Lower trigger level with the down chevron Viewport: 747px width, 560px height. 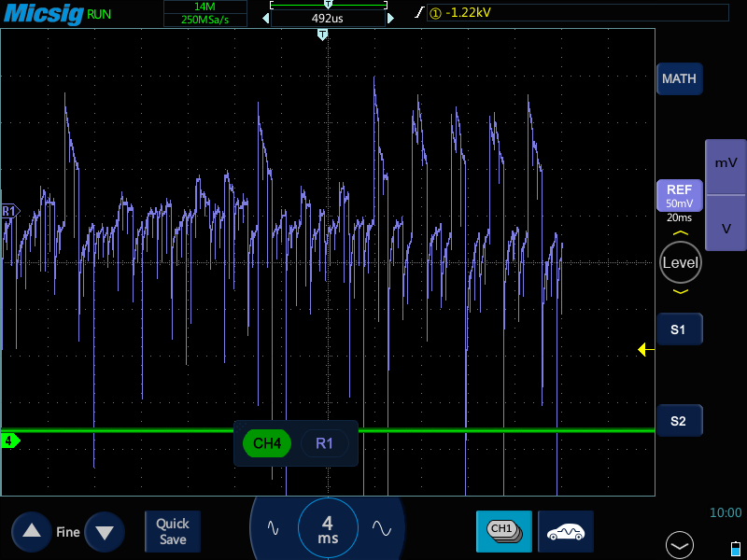(680, 291)
